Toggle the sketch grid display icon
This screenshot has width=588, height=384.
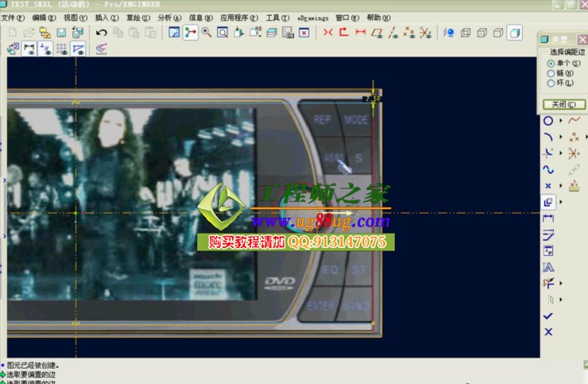(x=62, y=49)
